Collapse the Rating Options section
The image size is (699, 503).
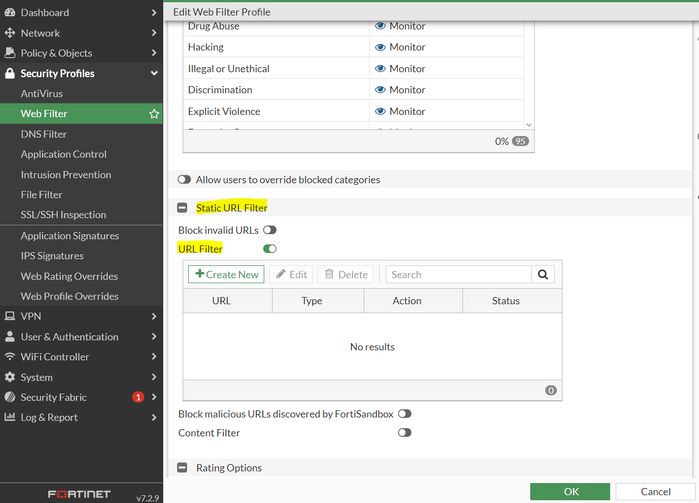coord(182,467)
